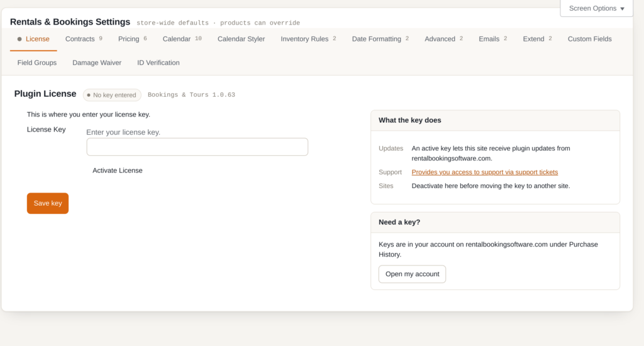Click the Deactivate here before moving text
The height and width of the screenshot is (346, 644).
pyautogui.click(x=491, y=186)
